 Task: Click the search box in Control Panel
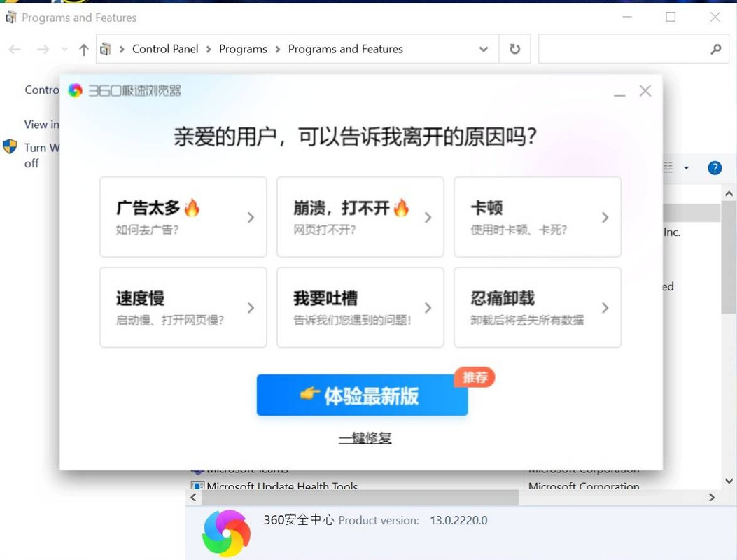click(x=633, y=49)
